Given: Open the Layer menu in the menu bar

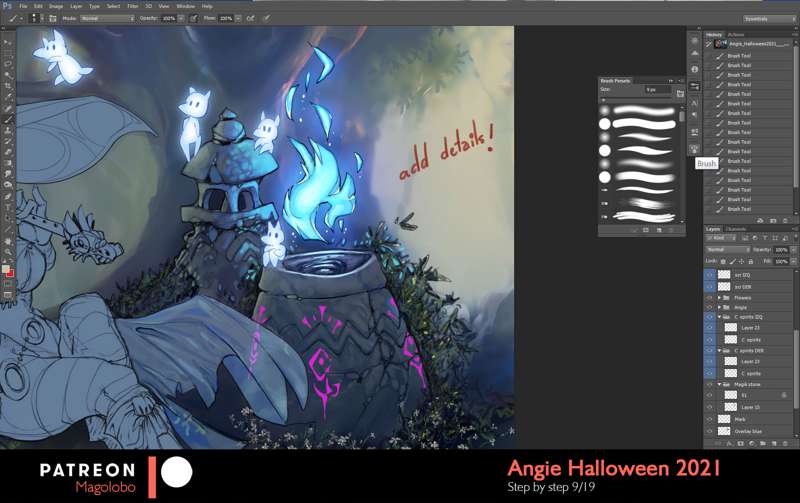Looking at the screenshot, I should [76, 6].
